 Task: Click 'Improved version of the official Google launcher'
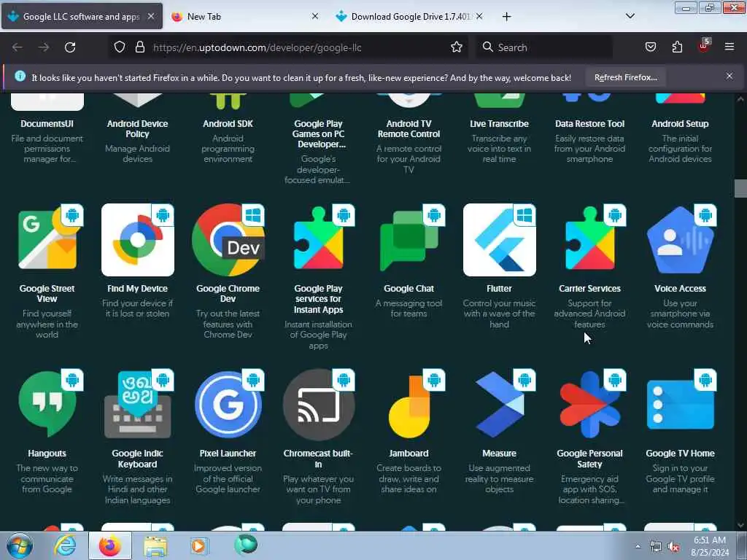point(228,478)
